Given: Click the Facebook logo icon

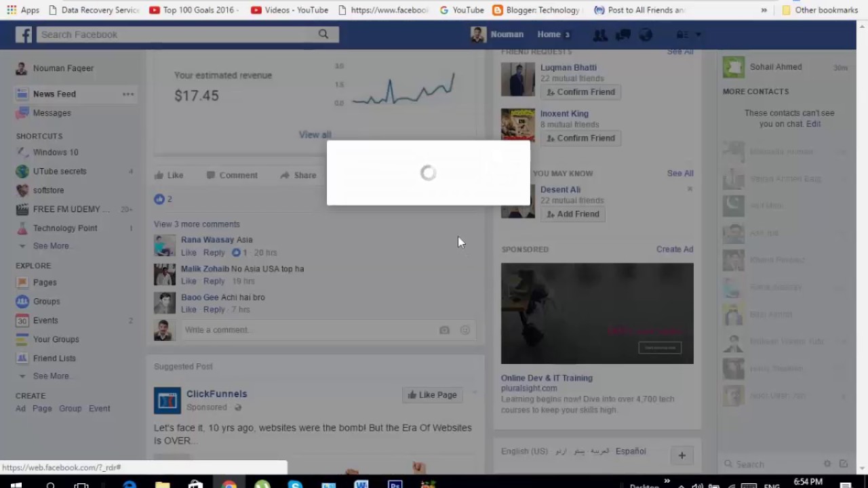Looking at the screenshot, I should pyautogui.click(x=24, y=35).
